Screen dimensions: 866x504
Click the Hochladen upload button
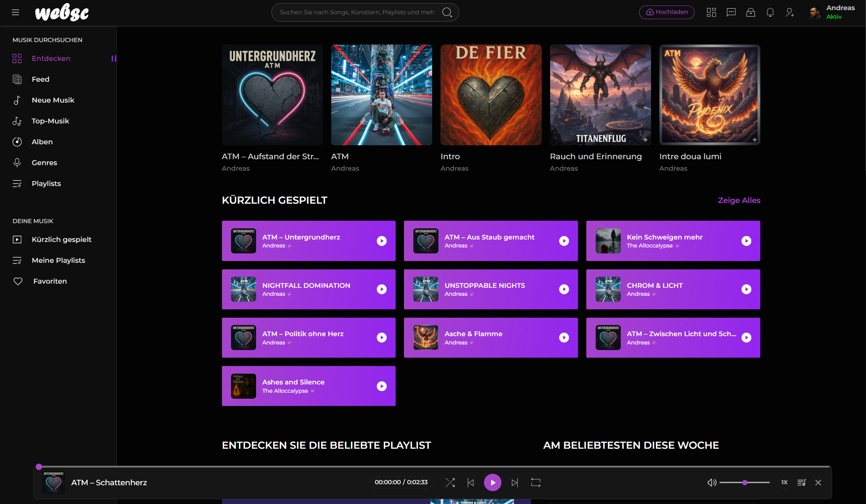pyautogui.click(x=666, y=12)
